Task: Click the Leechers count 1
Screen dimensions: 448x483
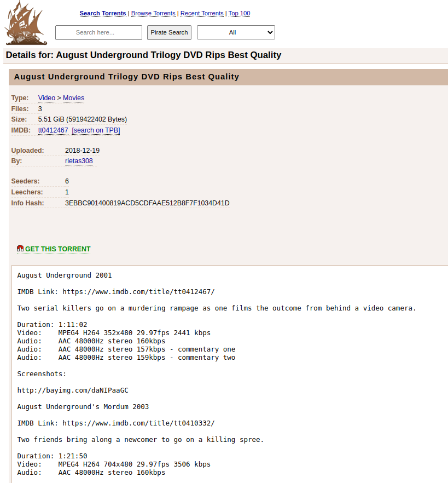Action: [x=67, y=192]
